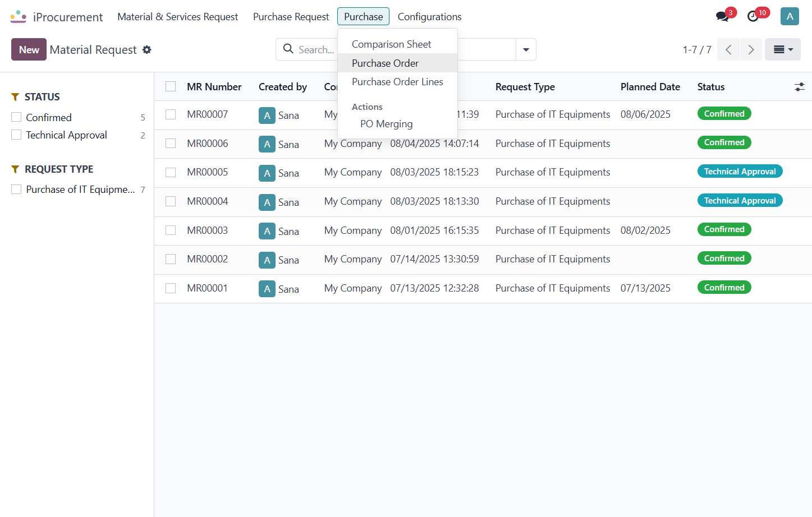
Task: Select the MR00006 row checkbox
Action: click(x=171, y=144)
